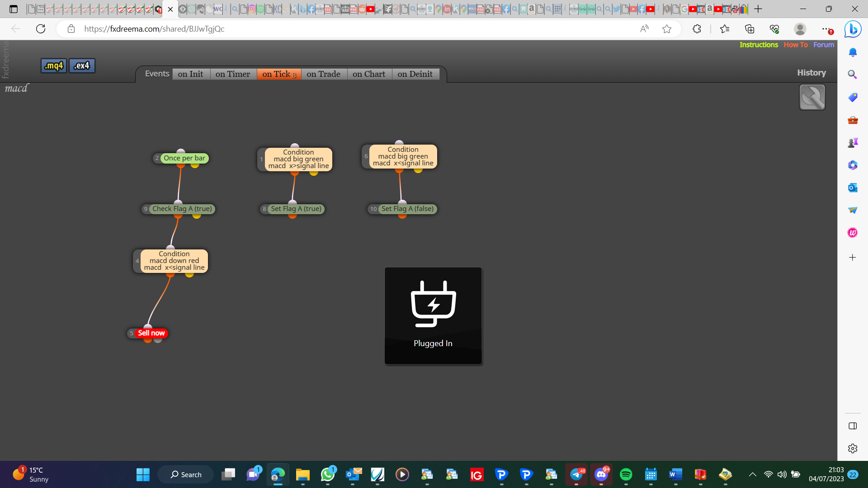Open the Instructions link
The height and width of the screenshot is (488, 868).
tap(759, 45)
